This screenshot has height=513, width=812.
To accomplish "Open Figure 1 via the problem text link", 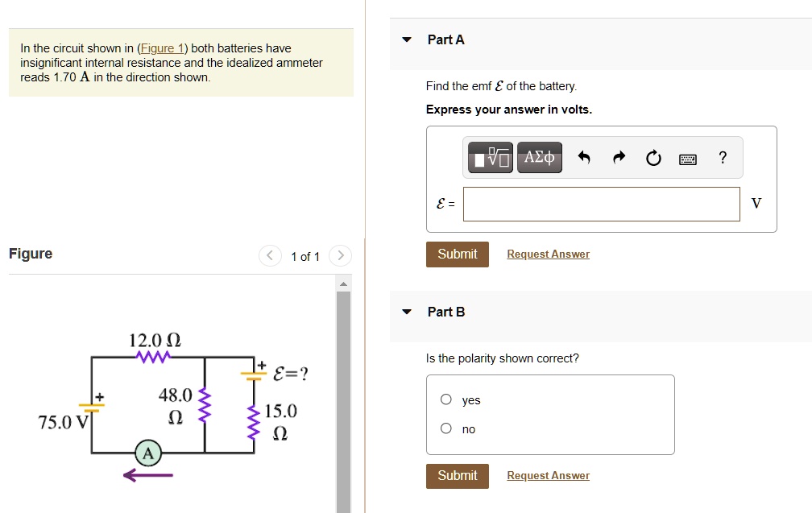I will tap(161, 48).
